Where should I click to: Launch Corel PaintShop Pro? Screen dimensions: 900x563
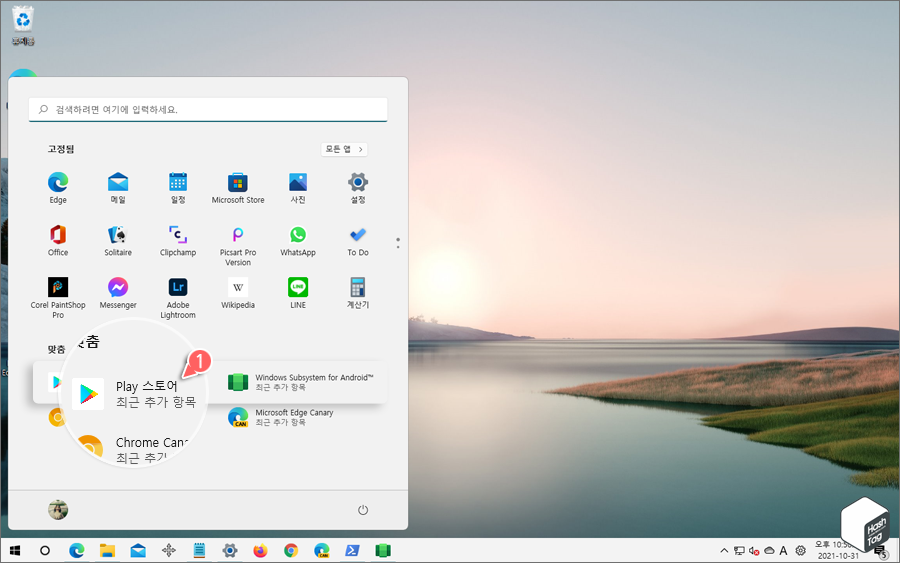(x=58, y=298)
